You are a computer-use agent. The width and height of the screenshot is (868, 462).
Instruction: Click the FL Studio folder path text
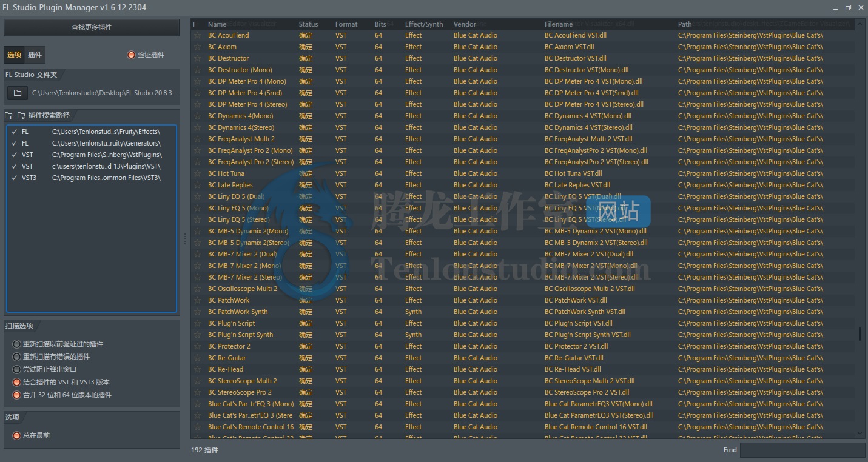point(104,93)
